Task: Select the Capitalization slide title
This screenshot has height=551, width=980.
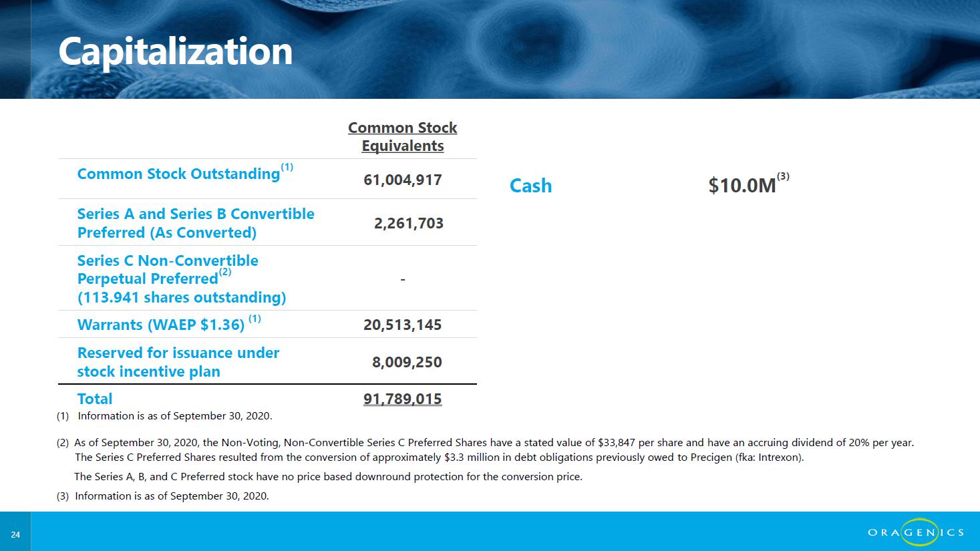Action: pos(176,52)
